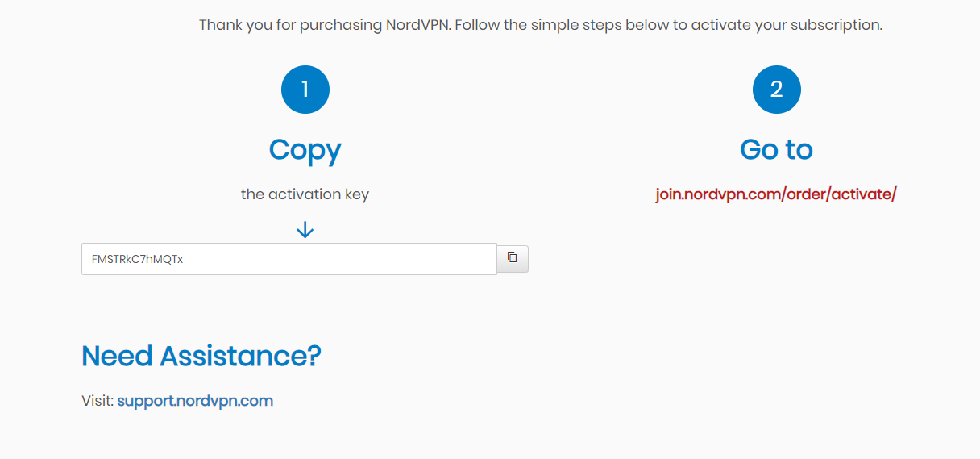Select the step 1 numbered circle
The width and height of the screenshot is (980, 459).
[x=305, y=89]
